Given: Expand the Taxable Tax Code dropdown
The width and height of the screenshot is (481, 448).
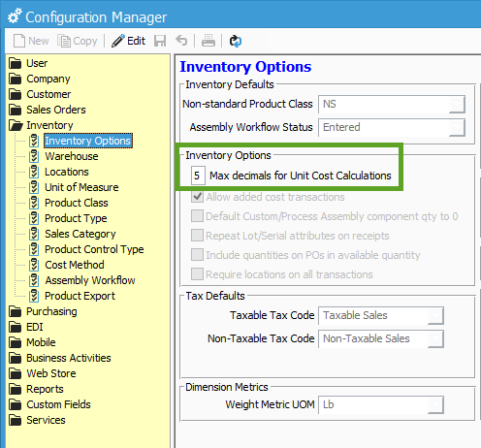Looking at the screenshot, I should (435, 316).
